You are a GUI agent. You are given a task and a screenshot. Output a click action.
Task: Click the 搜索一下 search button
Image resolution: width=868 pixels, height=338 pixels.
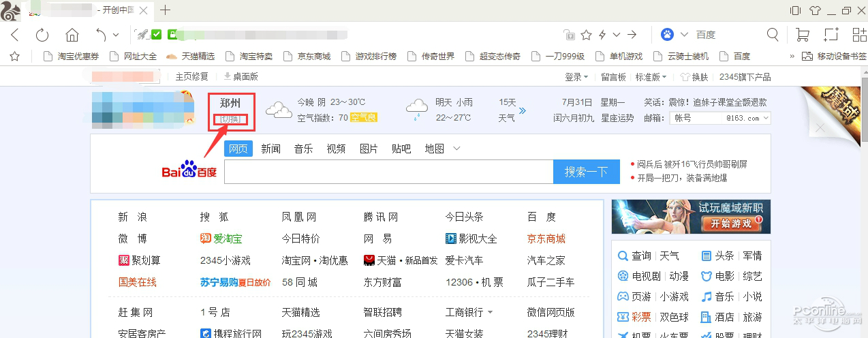pos(586,172)
